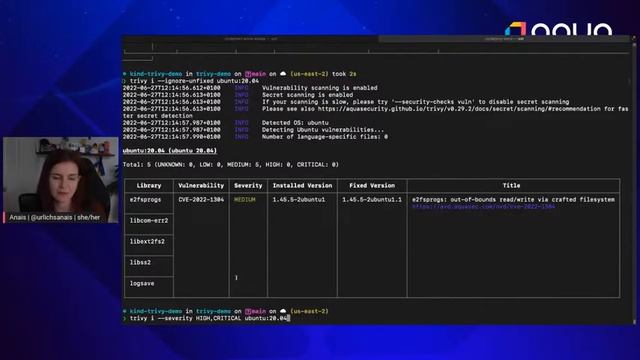
Task: Click the trivy --severity HIGH,CRITICAL command line
Action: click(208, 318)
